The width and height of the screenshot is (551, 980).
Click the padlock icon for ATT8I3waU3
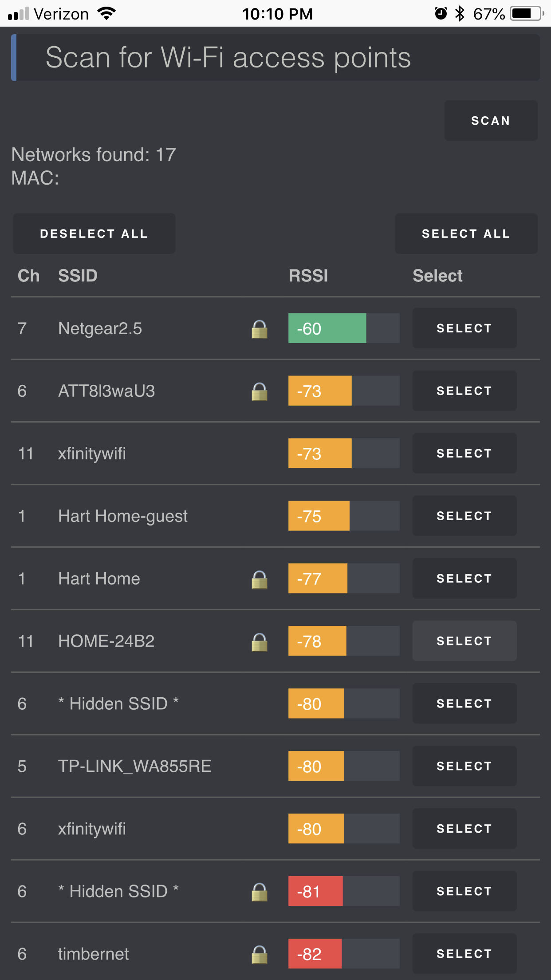coord(260,392)
